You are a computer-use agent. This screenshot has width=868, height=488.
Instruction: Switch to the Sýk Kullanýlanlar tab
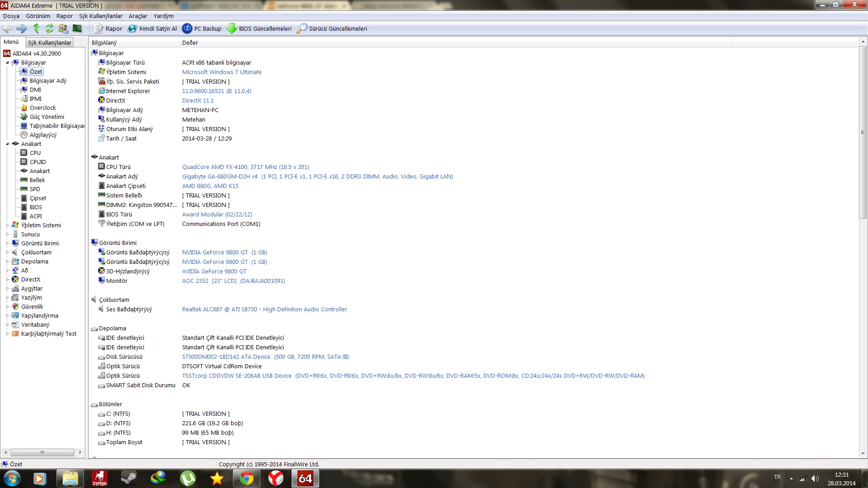coord(50,42)
